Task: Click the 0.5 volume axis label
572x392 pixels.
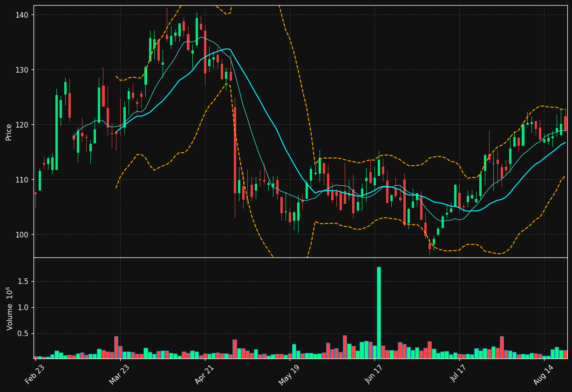Action: 23,333
